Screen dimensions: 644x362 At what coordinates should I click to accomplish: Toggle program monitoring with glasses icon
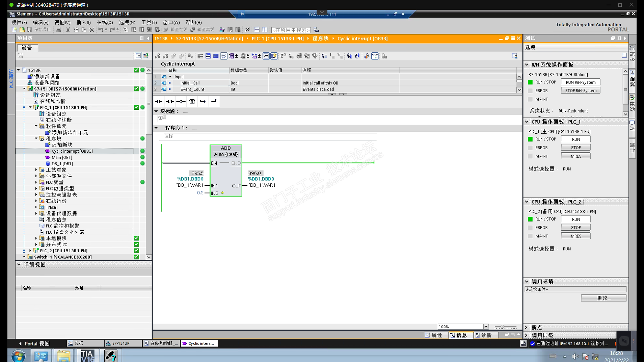(375, 56)
